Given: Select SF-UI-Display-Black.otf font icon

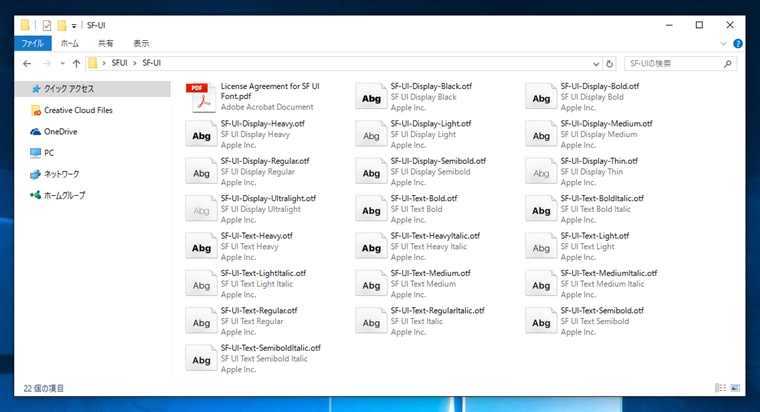Looking at the screenshot, I should (371, 97).
